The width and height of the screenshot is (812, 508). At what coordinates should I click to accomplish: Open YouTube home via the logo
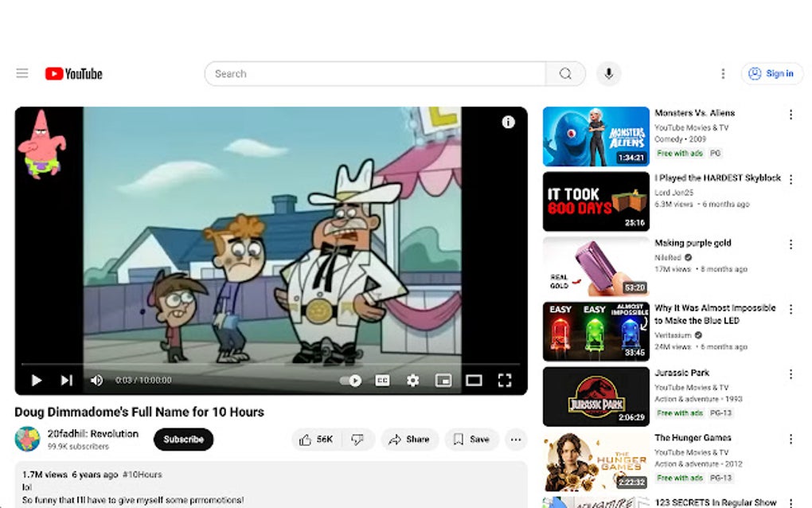(74, 73)
